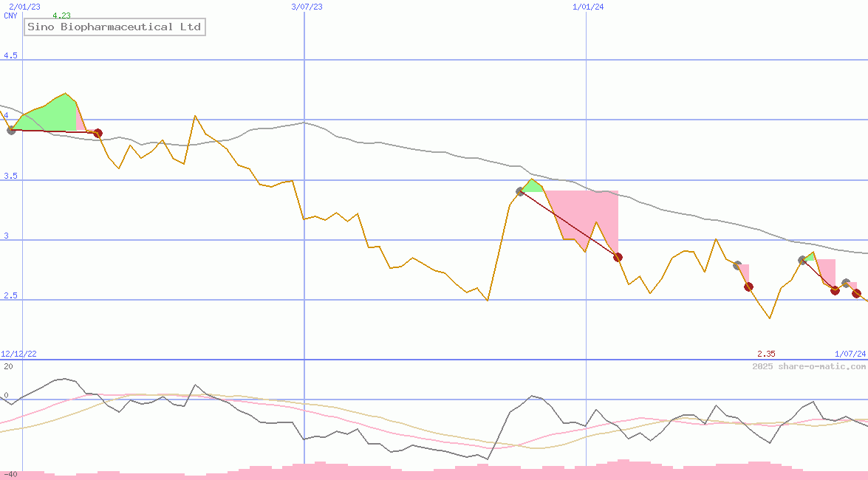Click the 2.35 low price label

(x=767, y=353)
